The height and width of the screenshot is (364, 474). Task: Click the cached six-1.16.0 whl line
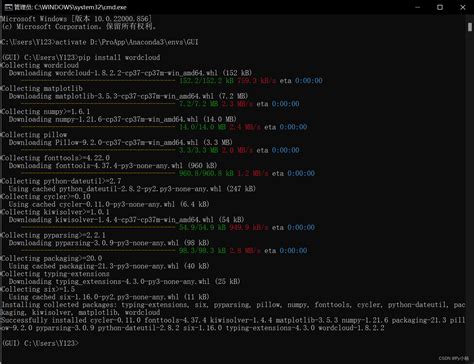tap(109, 297)
